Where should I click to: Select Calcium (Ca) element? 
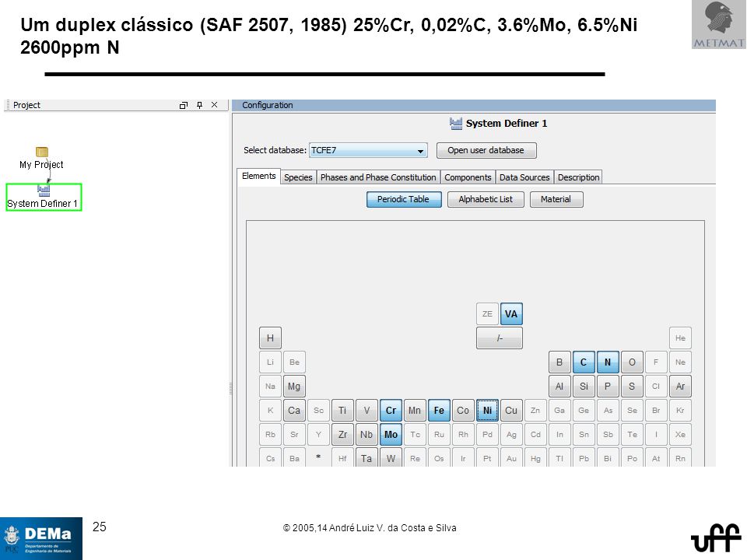pyautogui.click(x=294, y=411)
